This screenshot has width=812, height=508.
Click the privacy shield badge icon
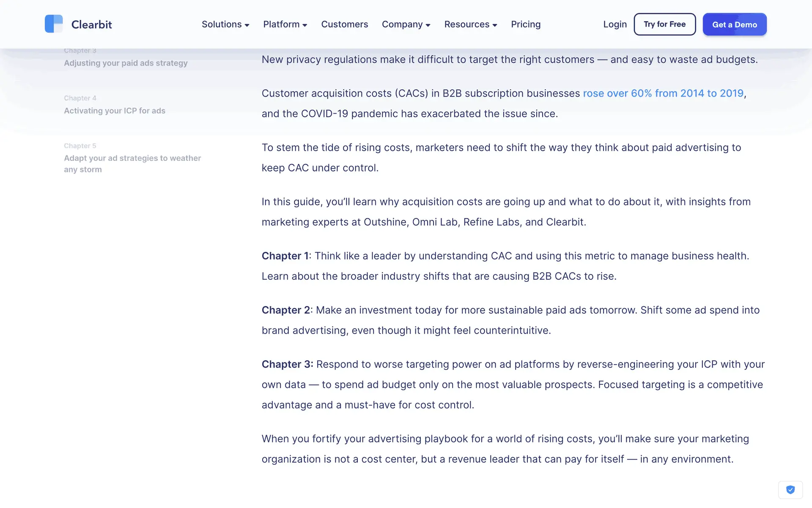pyautogui.click(x=790, y=490)
